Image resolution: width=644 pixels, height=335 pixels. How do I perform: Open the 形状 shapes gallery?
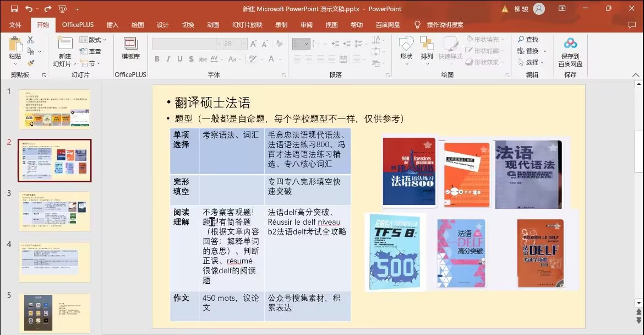point(406,48)
